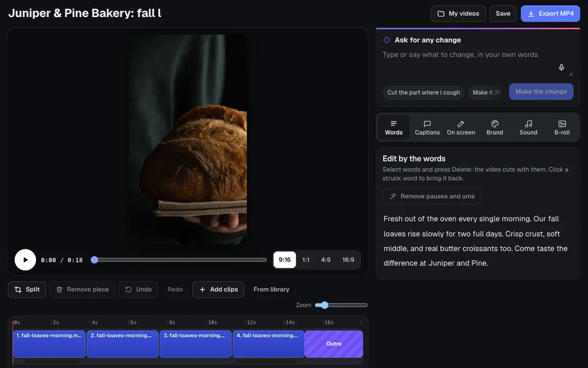The image size is (588, 368).
Task: Click the Redo button
Action: point(175,289)
